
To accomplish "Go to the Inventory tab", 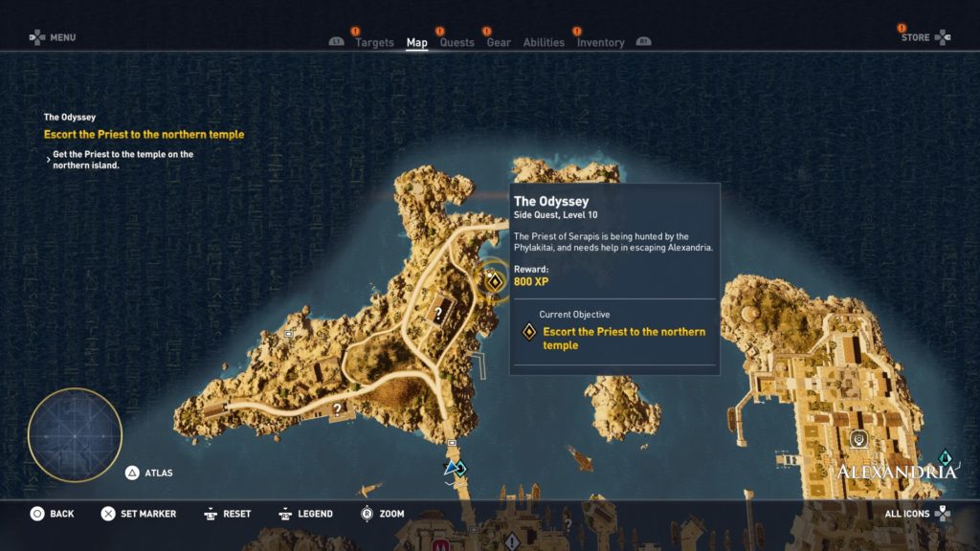I will pyautogui.click(x=601, y=42).
